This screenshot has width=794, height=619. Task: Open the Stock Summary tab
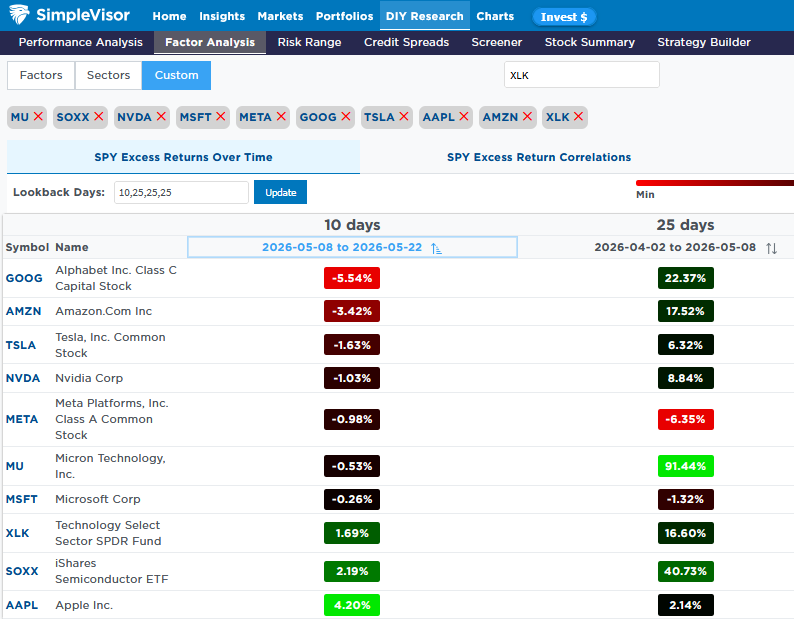point(589,42)
